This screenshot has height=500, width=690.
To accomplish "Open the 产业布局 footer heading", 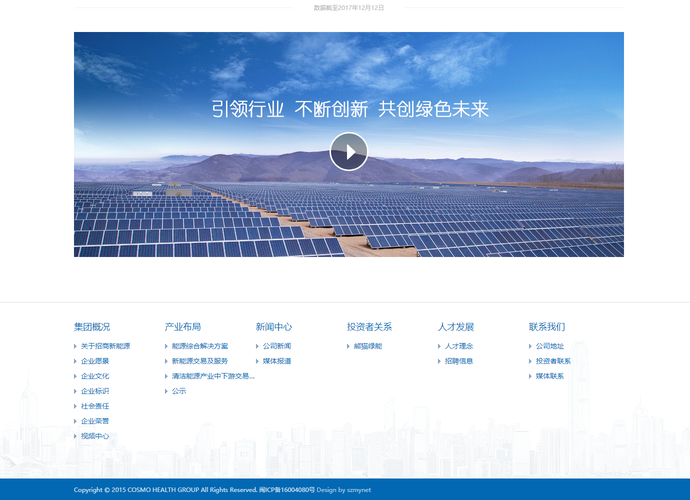I will (183, 327).
